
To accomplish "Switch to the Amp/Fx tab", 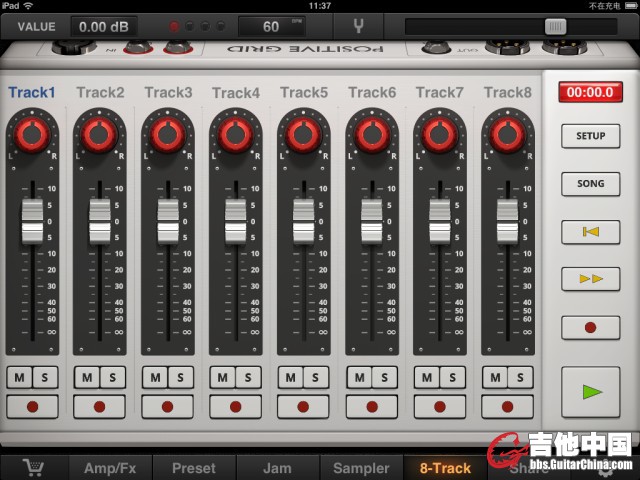I will (110, 467).
